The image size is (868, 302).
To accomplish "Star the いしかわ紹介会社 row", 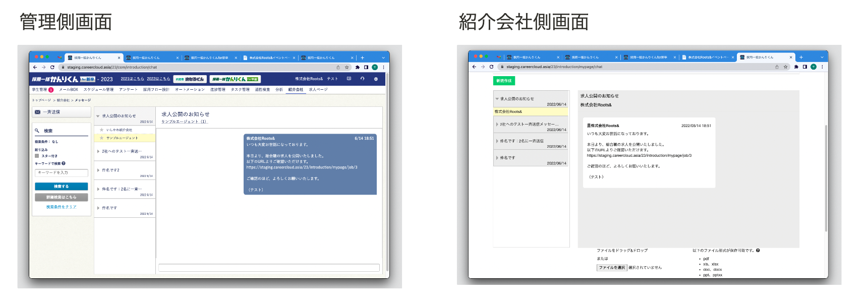I will click(x=101, y=130).
